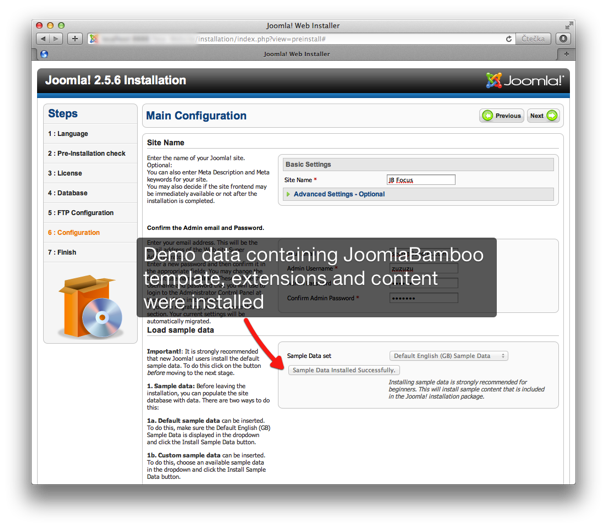Click Confirm the Admin email and Password text
The image size is (607, 528).
pos(206,228)
